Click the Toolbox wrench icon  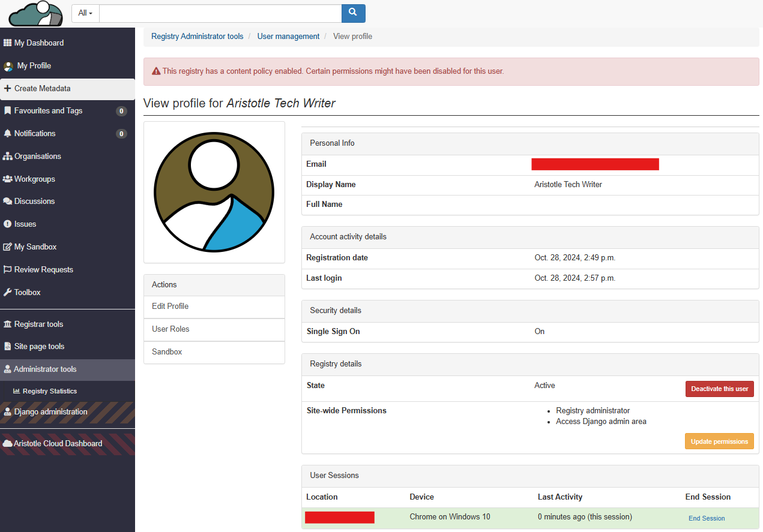coord(8,293)
